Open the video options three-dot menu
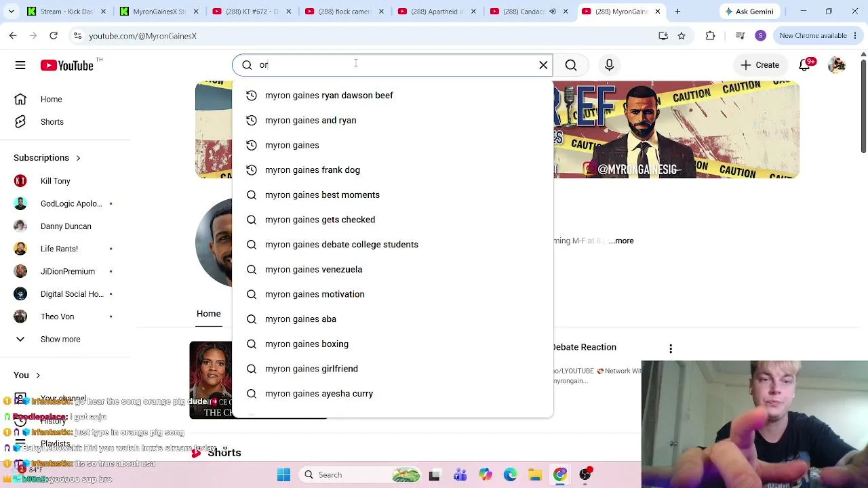This screenshot has width=868, height=488. click(671, 349)
